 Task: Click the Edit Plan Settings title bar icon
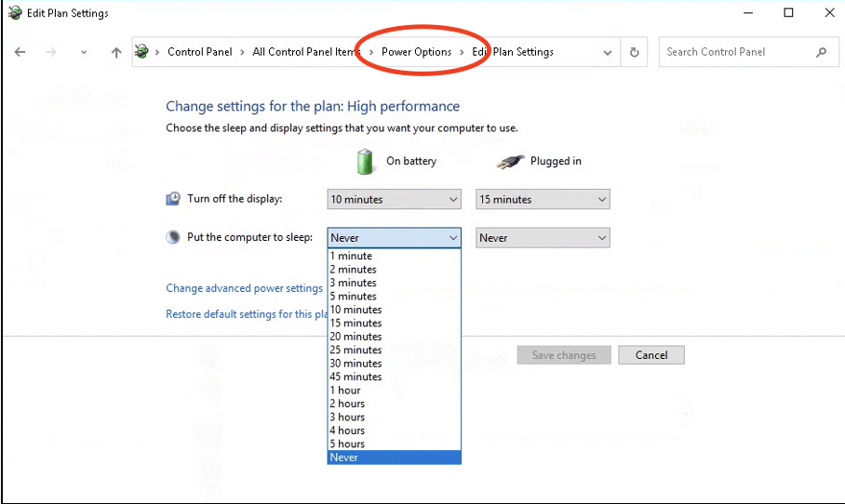click(x=15, y=12)
